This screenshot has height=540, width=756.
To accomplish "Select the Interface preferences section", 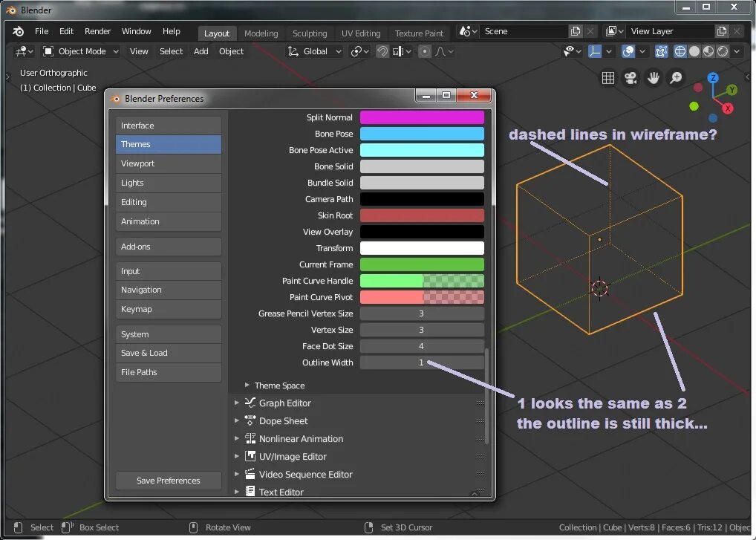I will [169, 126].
